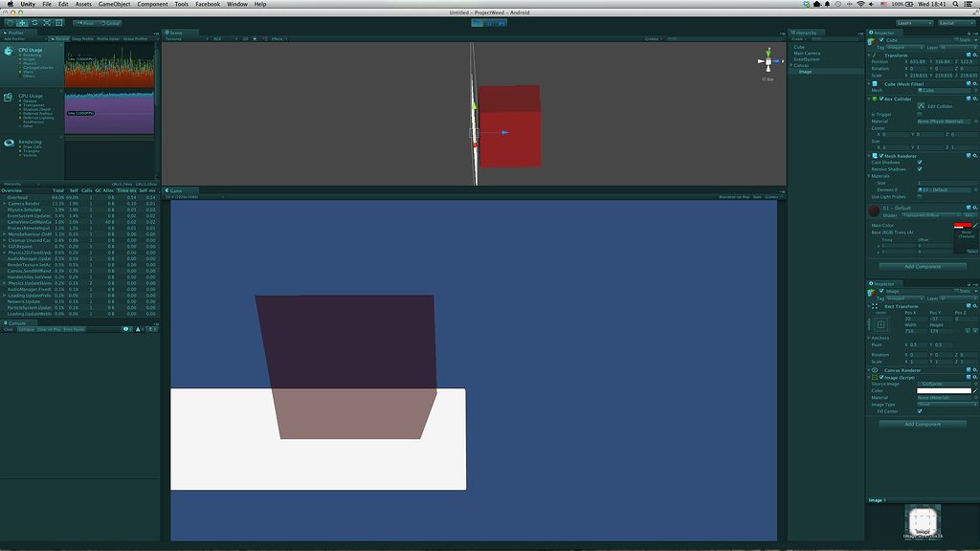Select the Scale tool in the toolbar

tap(47, 23)
